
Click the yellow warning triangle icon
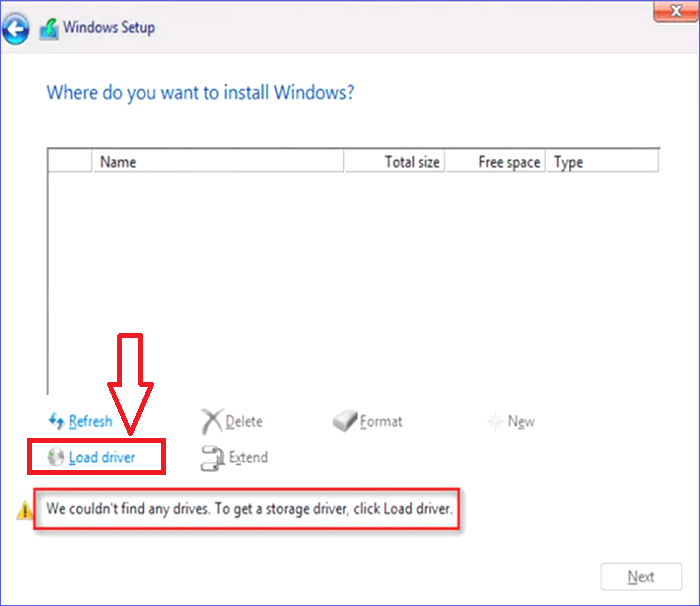(24, 510)
